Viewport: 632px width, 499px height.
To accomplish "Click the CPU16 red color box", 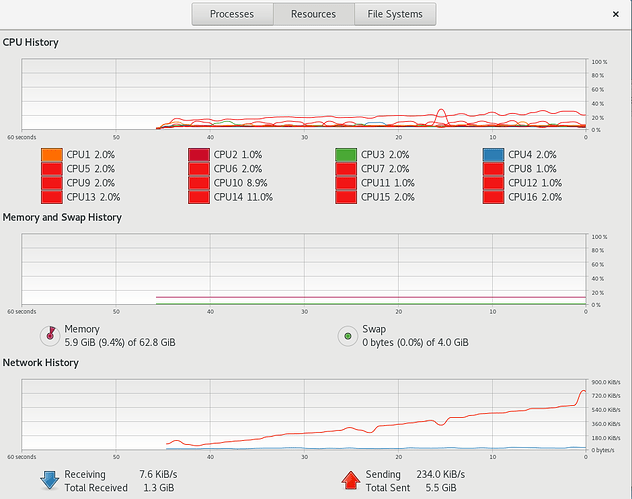I will 493,197.
